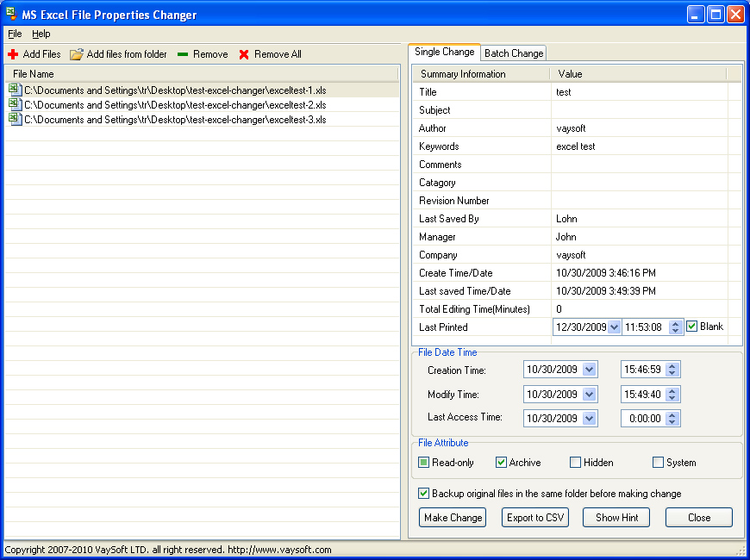Click the Last Saved By value 'Lohn'
Viewport: 750px width, 560px height.
click(x=566, y=219)
